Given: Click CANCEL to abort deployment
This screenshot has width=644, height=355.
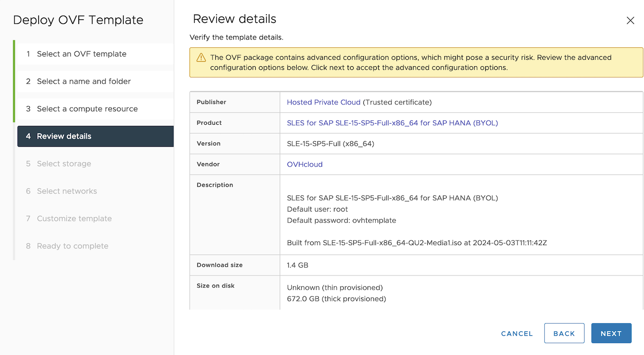Looking at the screenshot, I should pyautogui.click(x=517, y=333).
